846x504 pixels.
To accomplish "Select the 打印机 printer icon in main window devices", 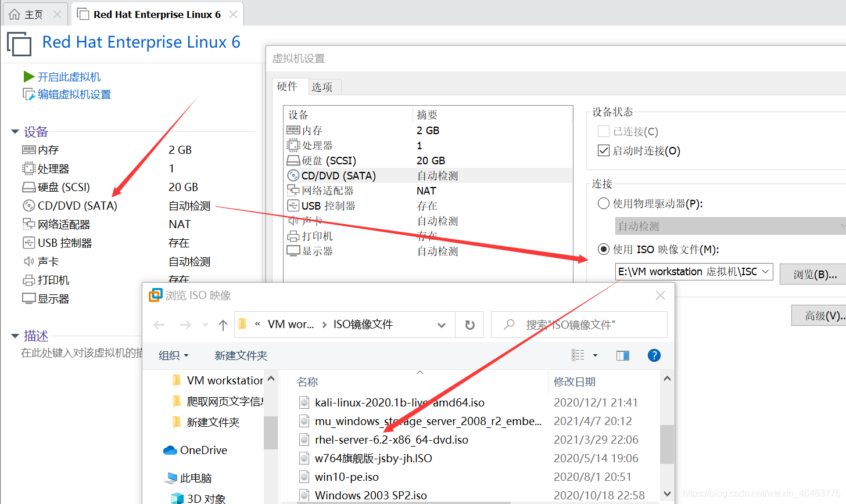I will coord(29,280).
